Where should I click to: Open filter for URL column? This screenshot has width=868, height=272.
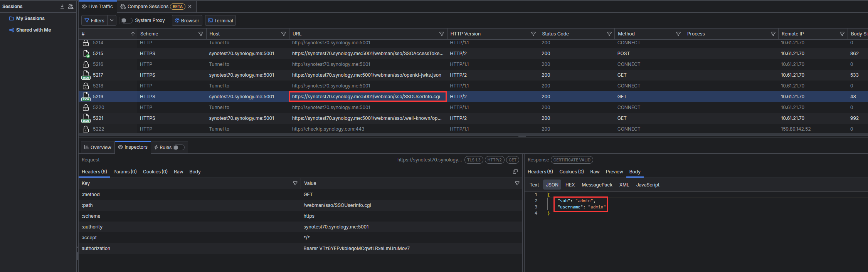[x=442, y=34]
